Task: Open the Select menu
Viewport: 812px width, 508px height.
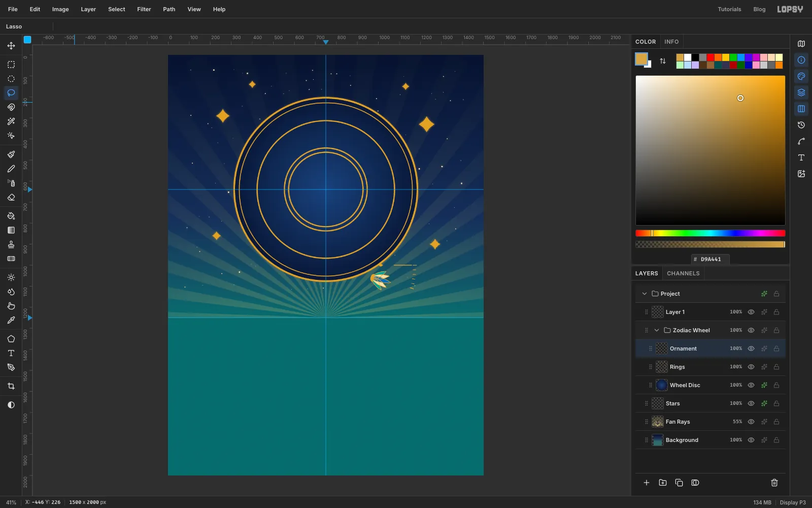Action: click(117, 9)
